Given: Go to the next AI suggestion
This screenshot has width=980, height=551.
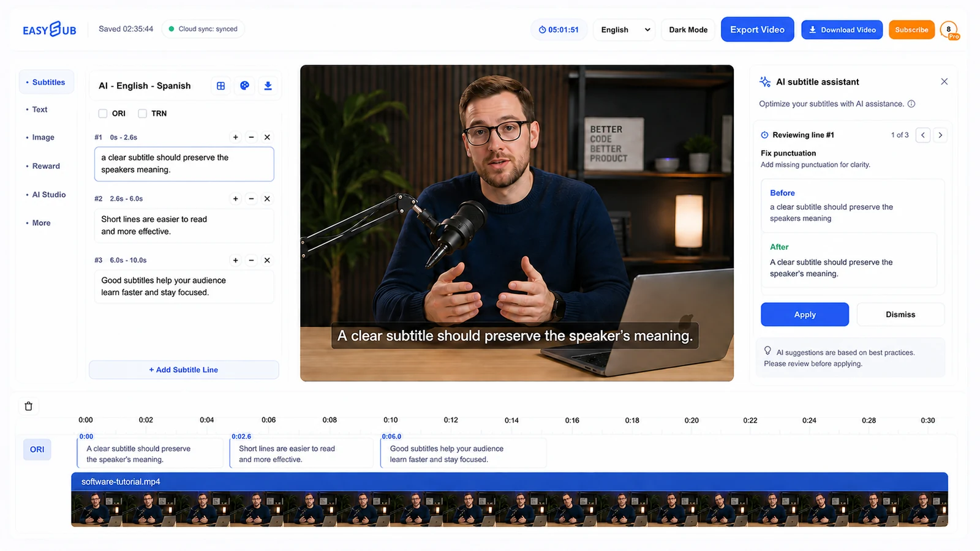Looking at the screenshot, I should tap(940, 135).
